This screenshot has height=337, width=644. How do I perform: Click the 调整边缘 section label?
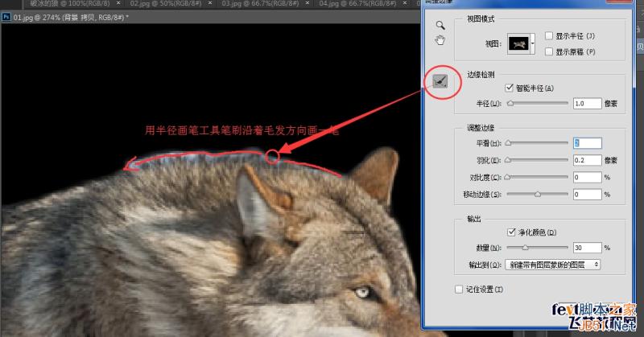click(x=481, y=128)
